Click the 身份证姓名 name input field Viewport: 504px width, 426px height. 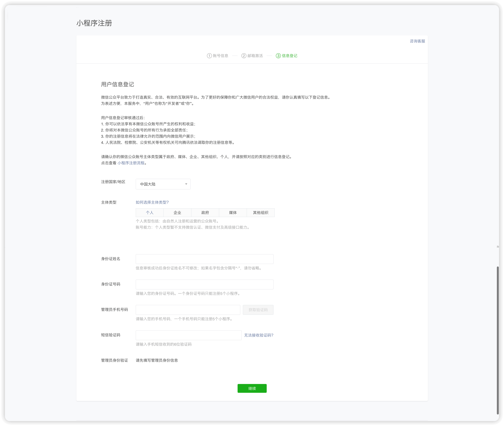[204, 259]
